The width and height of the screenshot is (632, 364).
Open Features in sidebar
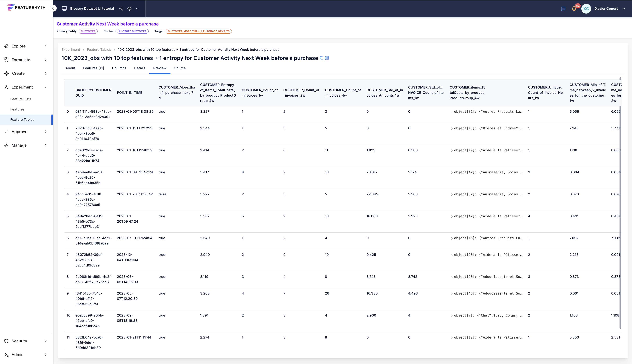point(17,109)
